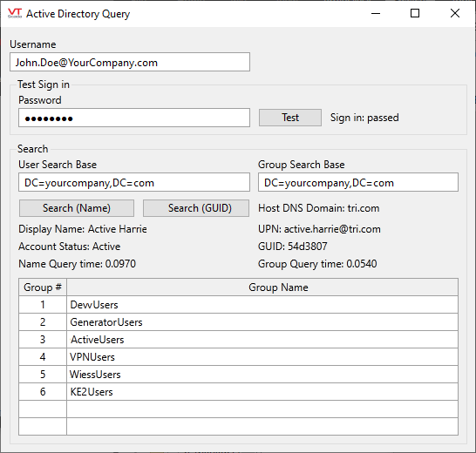This screenshot has width=476, height=453.
Task: Run Search (Name) query
Action: (77, 208)
